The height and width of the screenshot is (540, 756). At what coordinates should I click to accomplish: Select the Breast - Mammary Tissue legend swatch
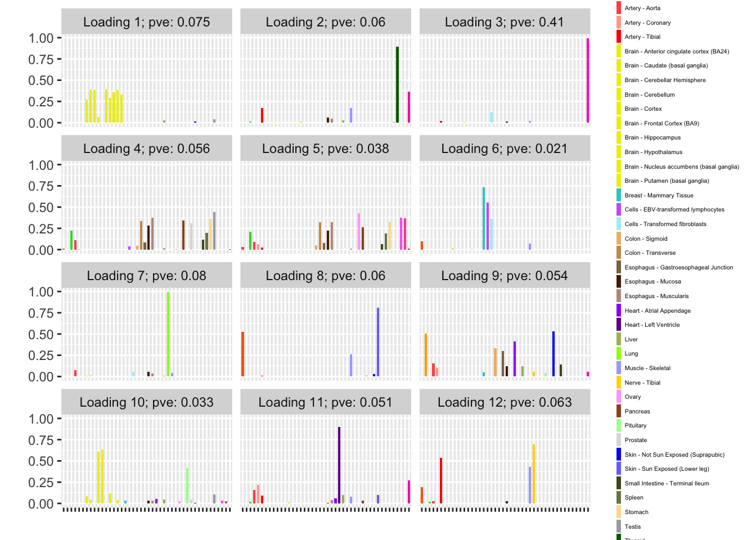coord(619,195)
